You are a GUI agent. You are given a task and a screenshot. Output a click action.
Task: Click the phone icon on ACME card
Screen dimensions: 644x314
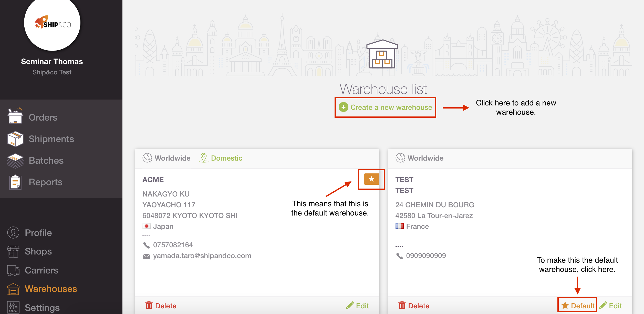[x=146, y=245]
